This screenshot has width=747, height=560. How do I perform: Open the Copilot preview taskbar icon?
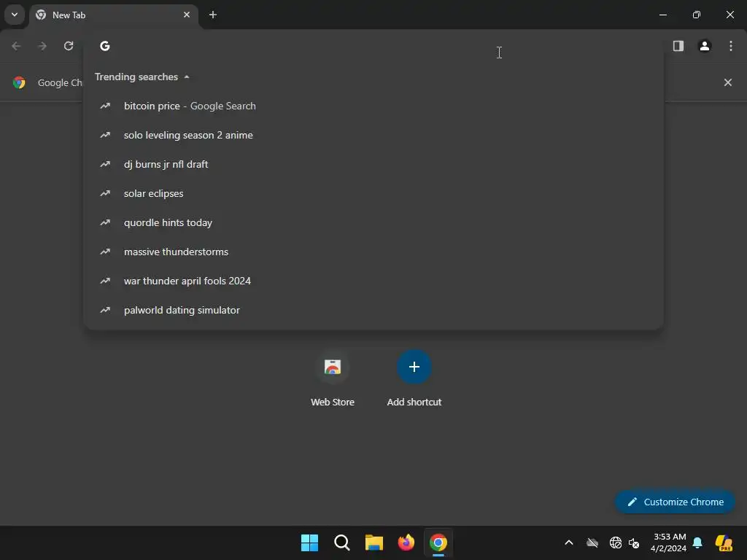tap(724, 542)
